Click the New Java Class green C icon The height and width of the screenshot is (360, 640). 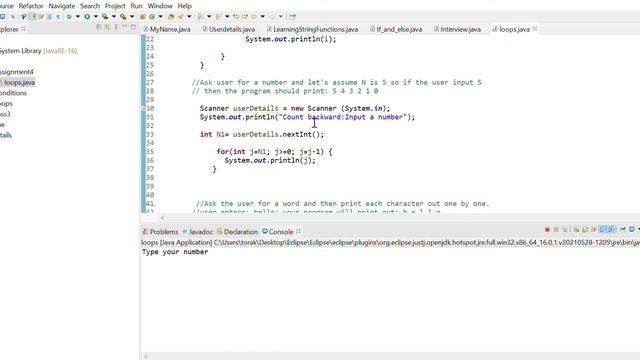[x=152, y=17]
